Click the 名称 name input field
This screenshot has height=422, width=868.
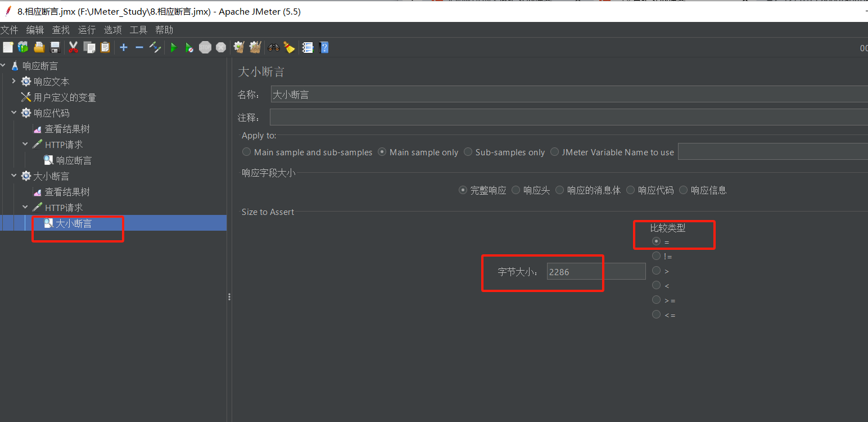569,95
